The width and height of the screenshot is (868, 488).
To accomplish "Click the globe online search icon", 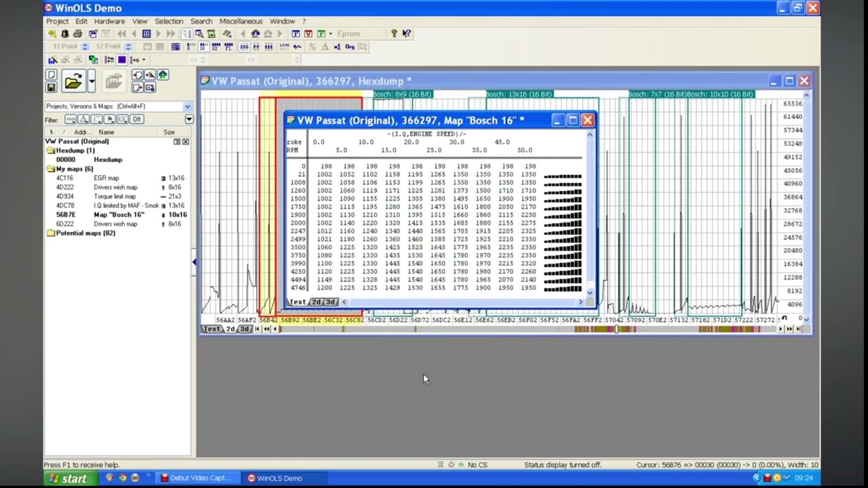I will (x=163, y=75).
